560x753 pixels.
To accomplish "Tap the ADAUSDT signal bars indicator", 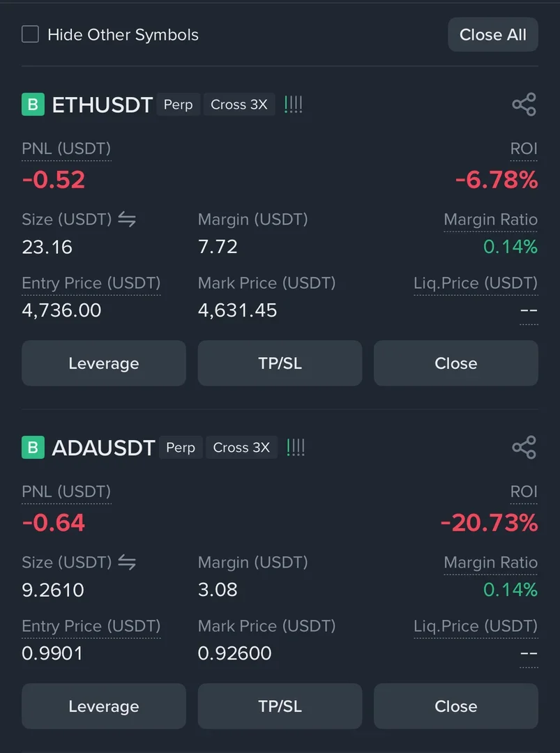I will point(296,448).
